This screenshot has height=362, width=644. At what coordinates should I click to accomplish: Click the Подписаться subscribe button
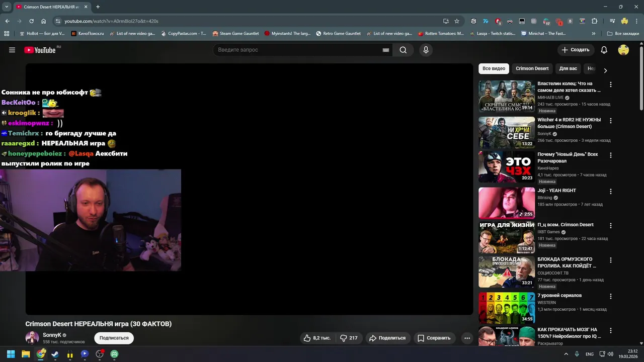point(114,338)
